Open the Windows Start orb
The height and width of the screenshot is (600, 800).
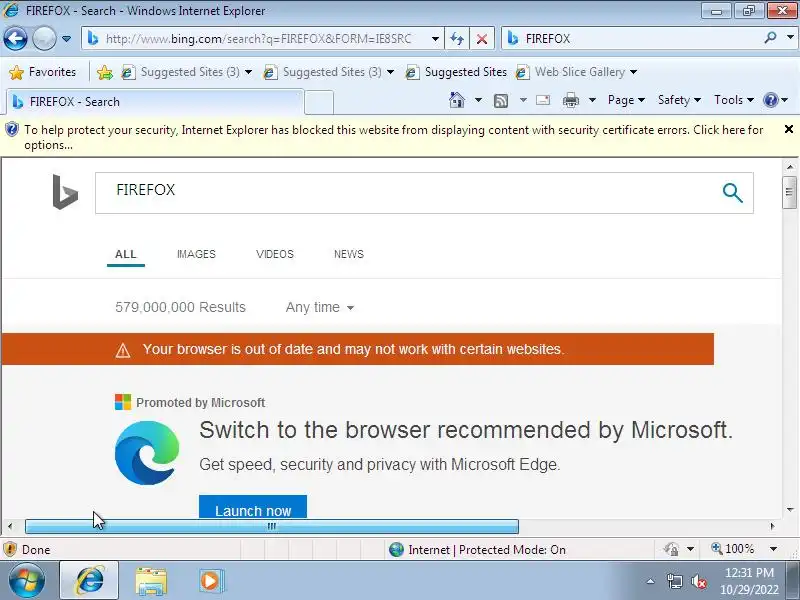[x=27, y=581]
